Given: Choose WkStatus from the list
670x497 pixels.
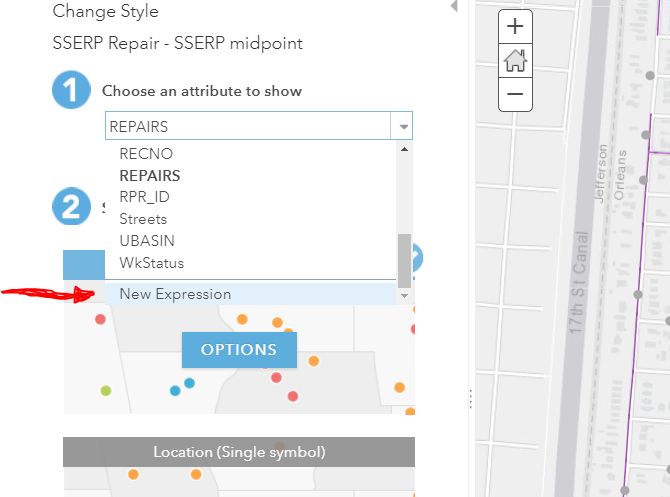Looking at the screenshot, I should click(151, 263).
